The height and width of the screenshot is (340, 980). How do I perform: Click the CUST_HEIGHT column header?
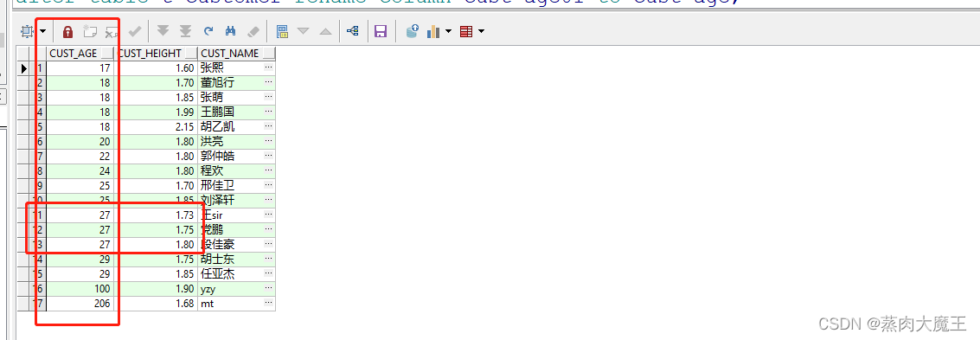tap(157, 53)
